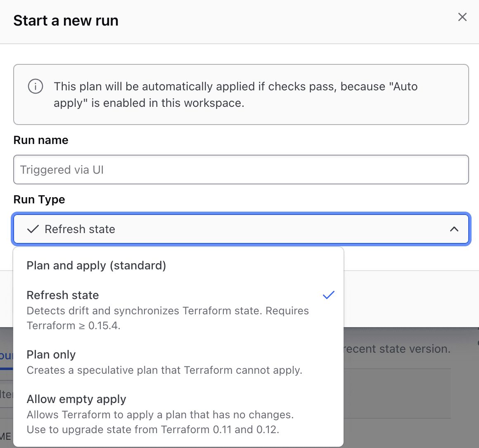Select Plan and apply (standard) option
Screen dimensions: 479x448
coord(178,266)
